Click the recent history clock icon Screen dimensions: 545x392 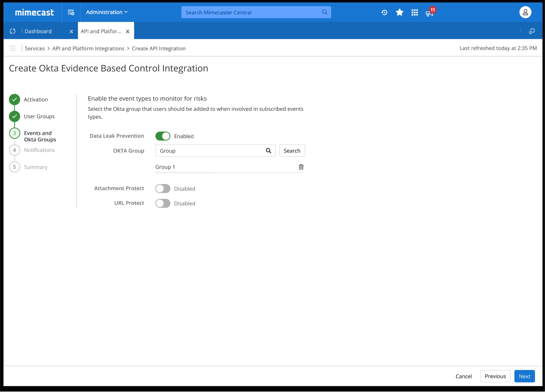point(384,12)
